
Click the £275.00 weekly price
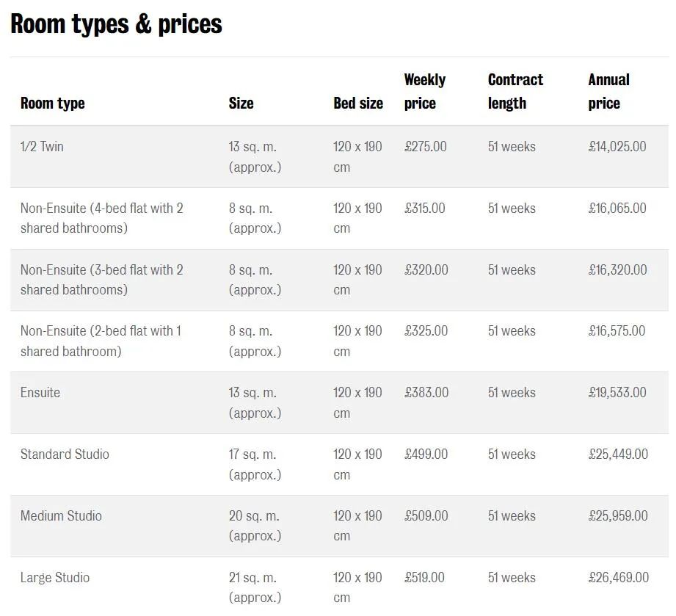(426, 147)
